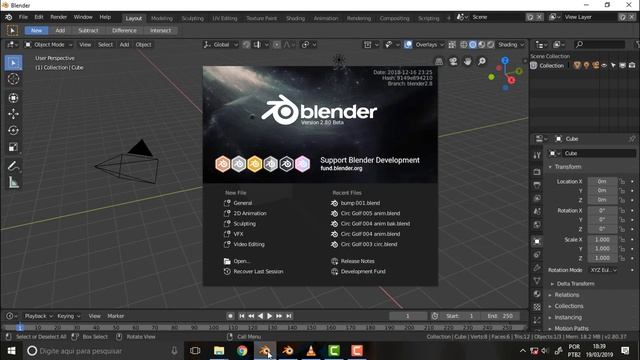The image size is (640, 360).
Task: Switch to Modeling workspace tab
Action: (162, 18)
